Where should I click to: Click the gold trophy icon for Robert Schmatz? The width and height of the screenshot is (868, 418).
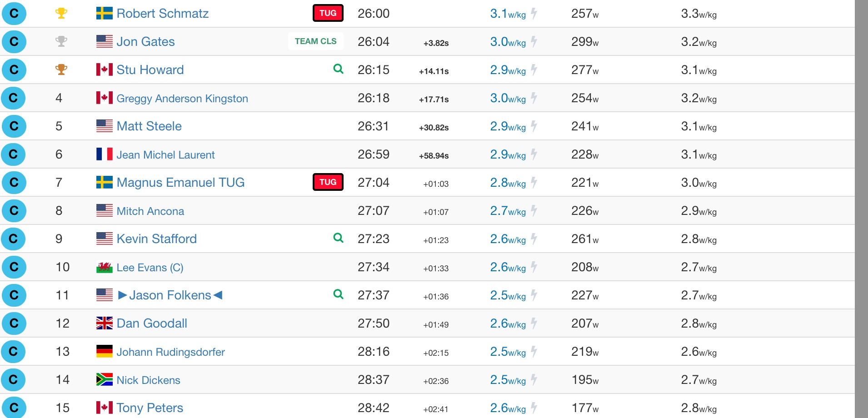pyautogui.click(x=61, y=13)
